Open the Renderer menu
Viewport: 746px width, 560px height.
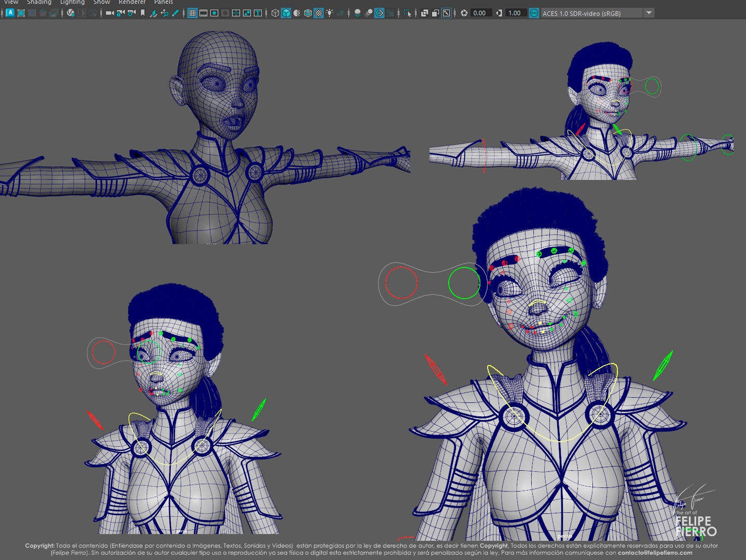132,3
